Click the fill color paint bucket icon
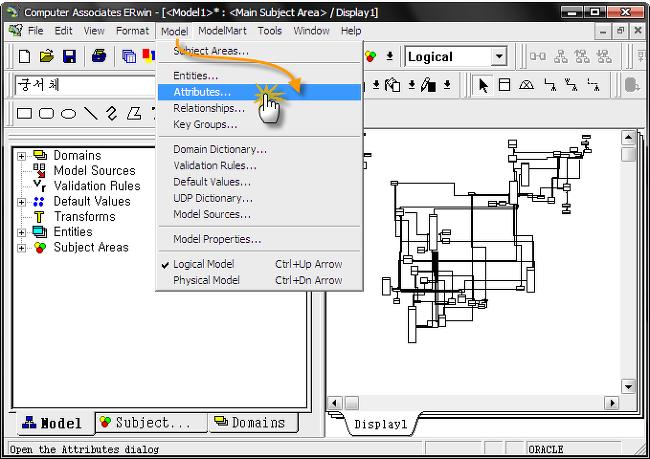The width and height of the screenshot is (650, 459). click(x=392, y=85)
